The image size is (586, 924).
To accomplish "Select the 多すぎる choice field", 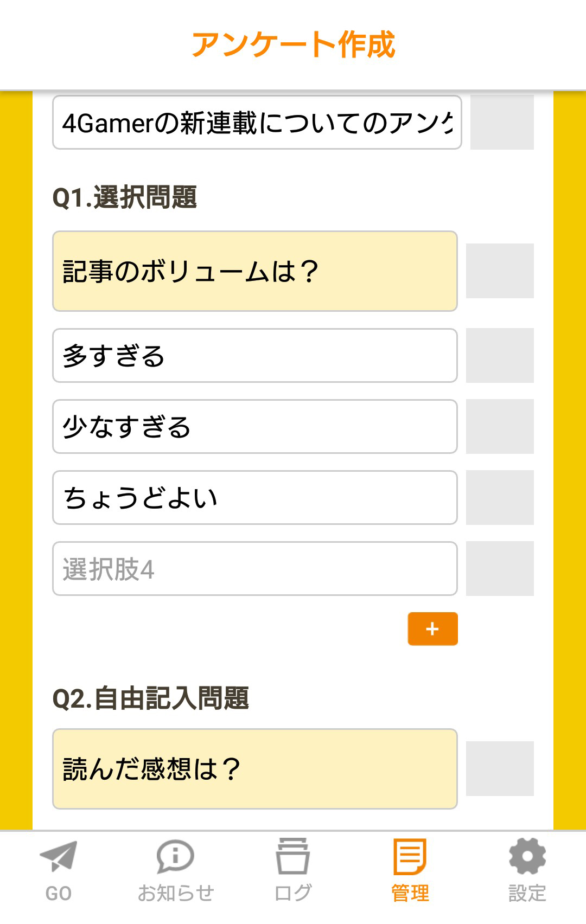I will pos(255,356).
